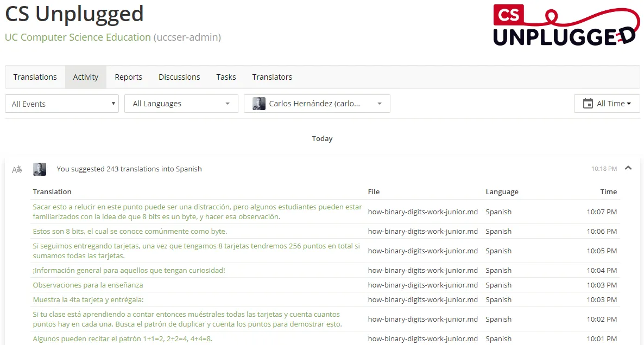Image resolution: width=644 pixels, height=345 pixels.
Task: Open the All Time date range dropdown
Action: pos(607,104)
